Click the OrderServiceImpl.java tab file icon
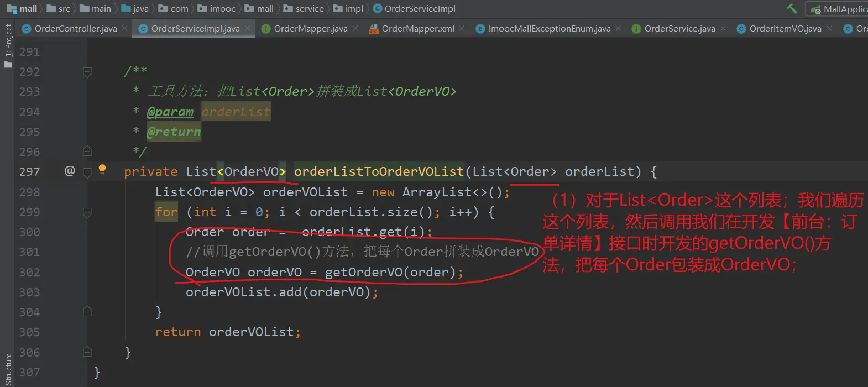 [x=143, y=29]
